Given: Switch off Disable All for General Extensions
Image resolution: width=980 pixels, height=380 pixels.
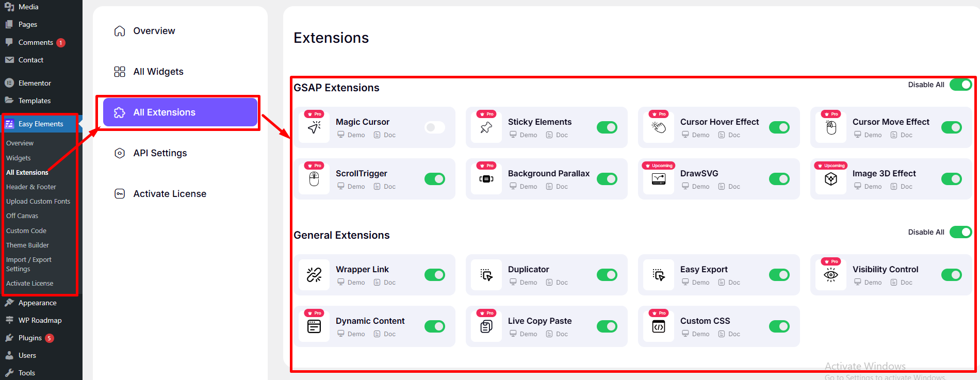Looking at the screenshot, I should coord(961,232).
